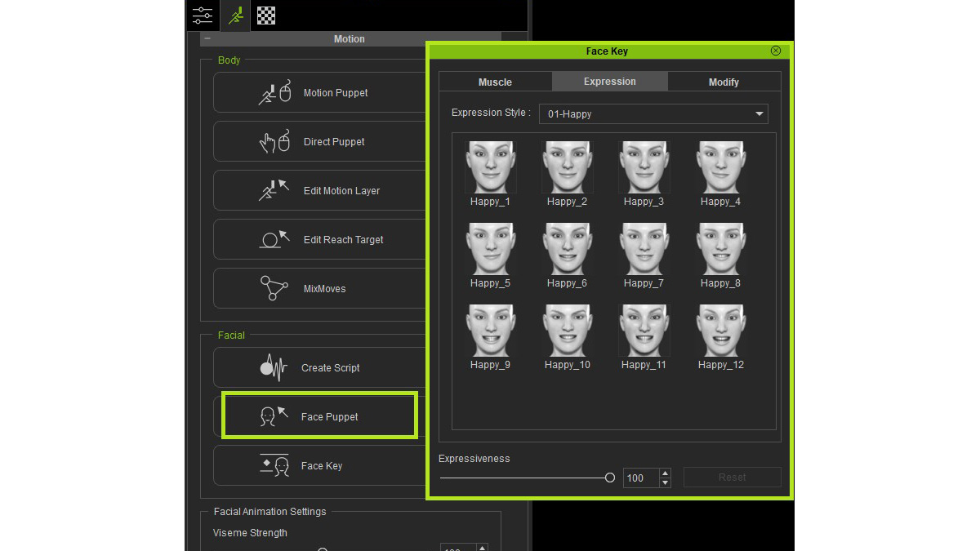This screenshot has width=980, height=551.
Task: Switch to the Muscle tab
Action: click(495, 82)
